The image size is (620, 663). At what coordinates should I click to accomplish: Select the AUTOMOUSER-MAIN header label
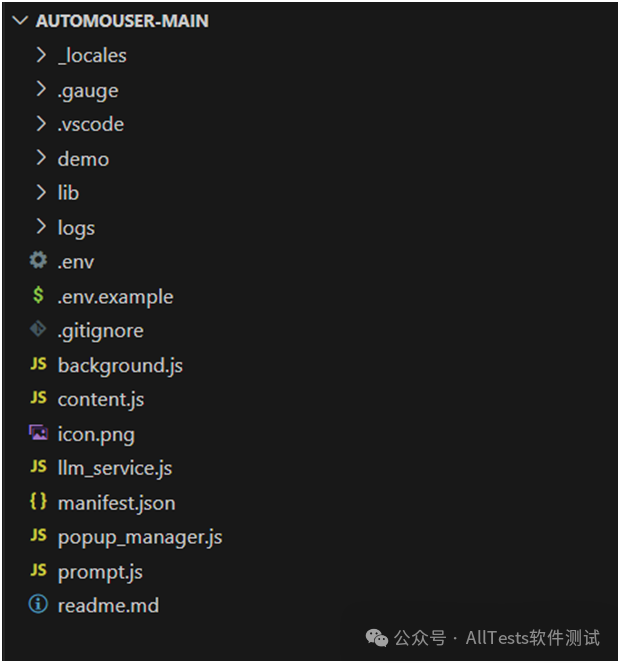pos(122,21)
